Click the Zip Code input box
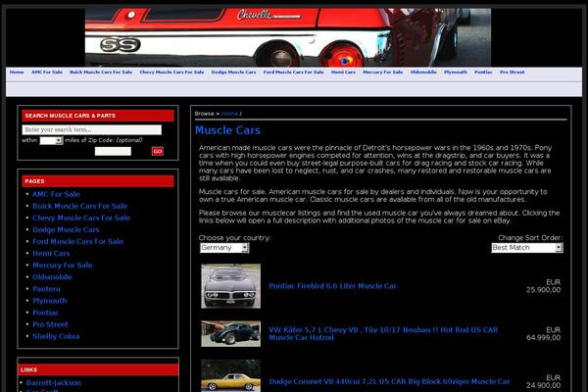 coord(113,151)
